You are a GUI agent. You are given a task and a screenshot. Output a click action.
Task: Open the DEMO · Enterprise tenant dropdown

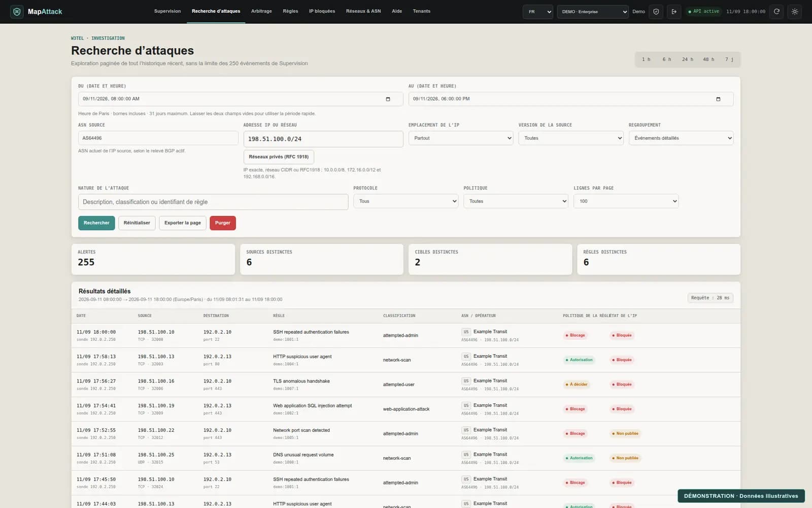593,12
